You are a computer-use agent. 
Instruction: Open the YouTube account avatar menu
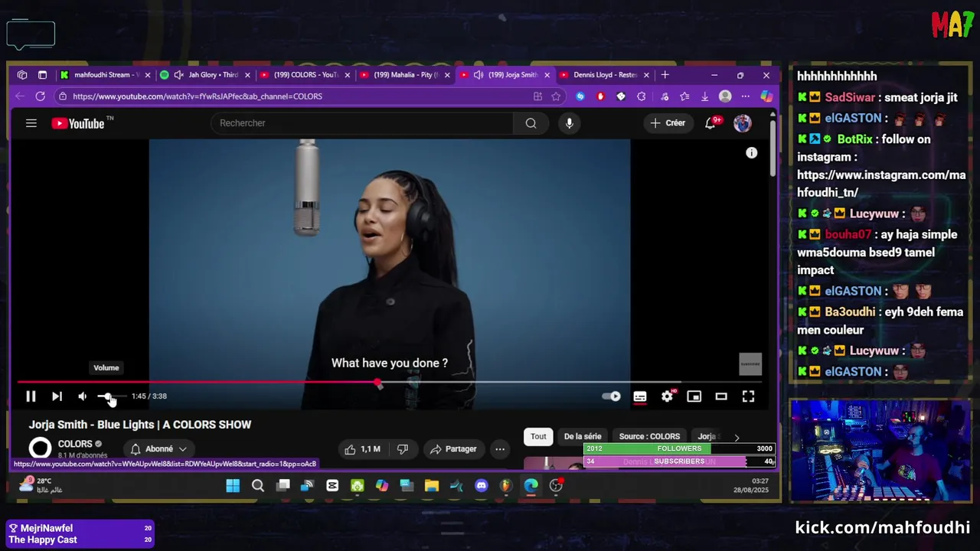(743, 123)
